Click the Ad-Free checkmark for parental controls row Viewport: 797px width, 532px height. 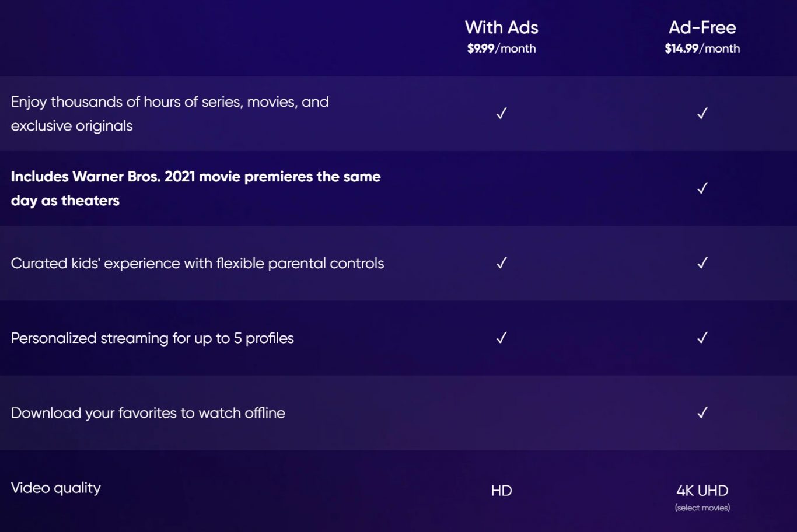click(x=702, y=263)
